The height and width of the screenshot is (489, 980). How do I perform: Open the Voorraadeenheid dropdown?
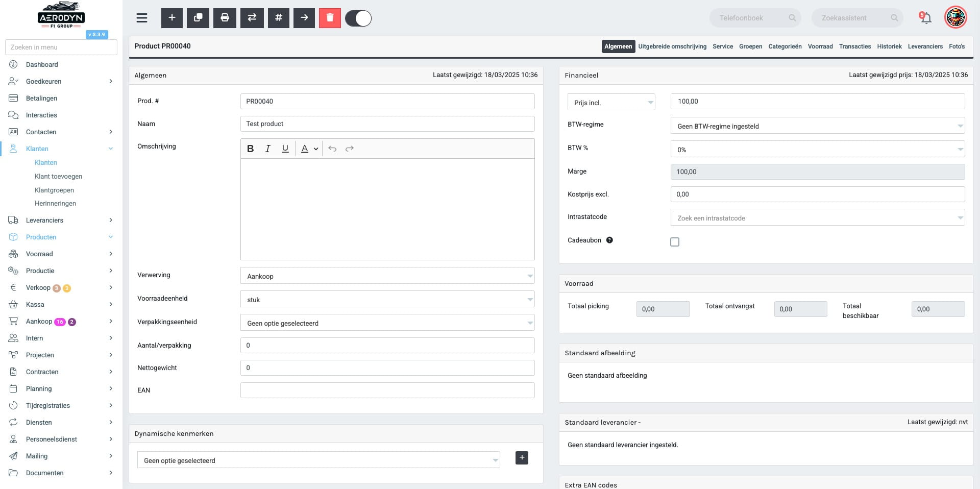387,299
